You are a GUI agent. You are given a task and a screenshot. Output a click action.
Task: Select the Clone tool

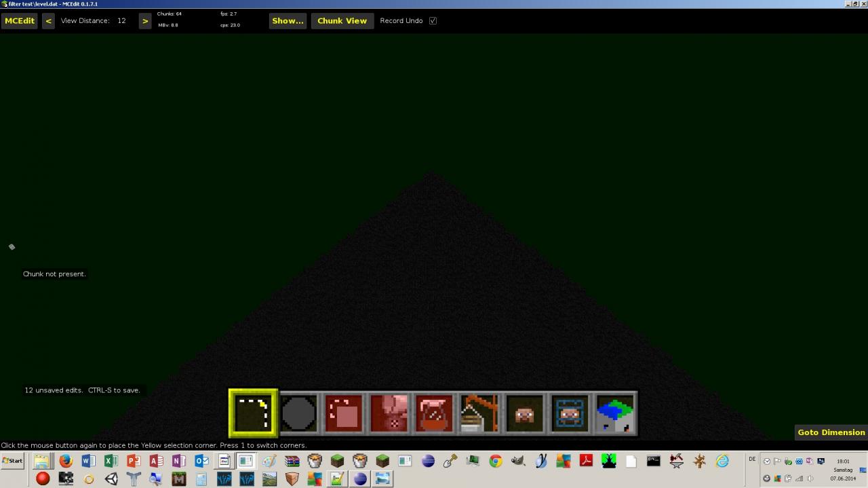point(344,412)
